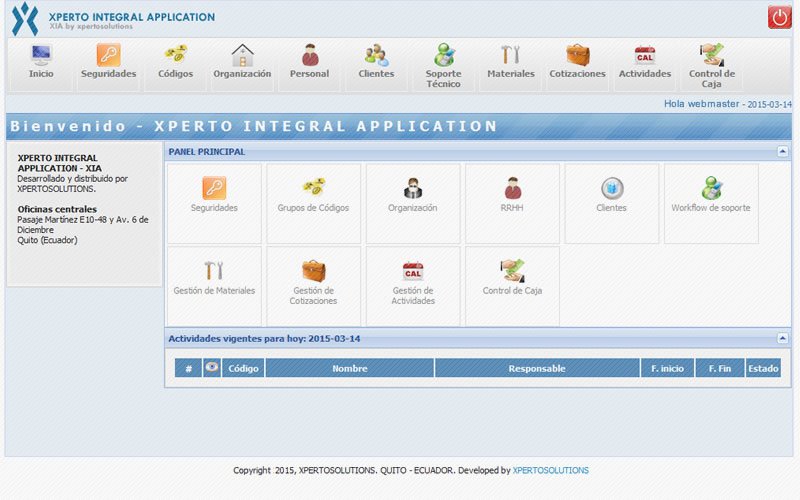Follow the XPERTOSOLUTIONS footer link
This screenshot has height=500, width=800.
pyautogui.click(x=550, y=470)
